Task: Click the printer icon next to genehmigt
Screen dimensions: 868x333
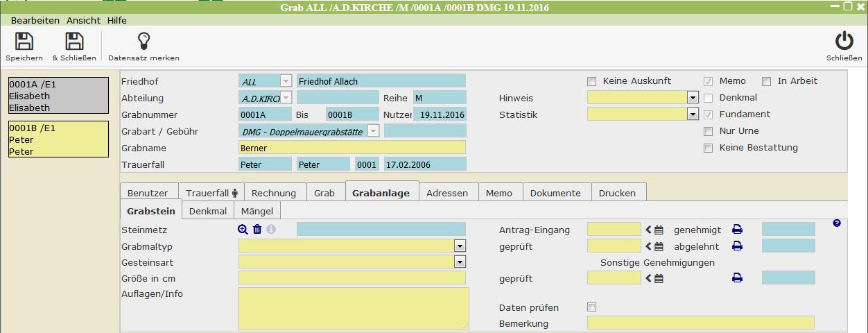Action: [x=737, y=230]
